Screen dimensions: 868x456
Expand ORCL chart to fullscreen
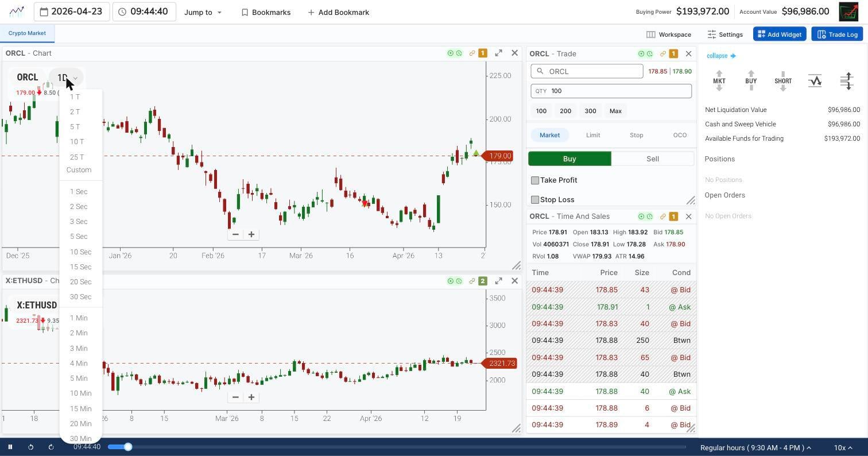click(498, 53)
